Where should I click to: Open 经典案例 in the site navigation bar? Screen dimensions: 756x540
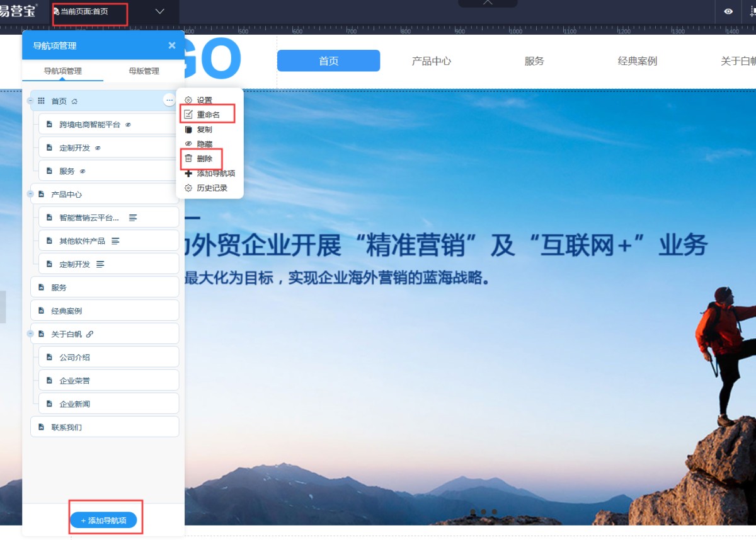(637, 61)
